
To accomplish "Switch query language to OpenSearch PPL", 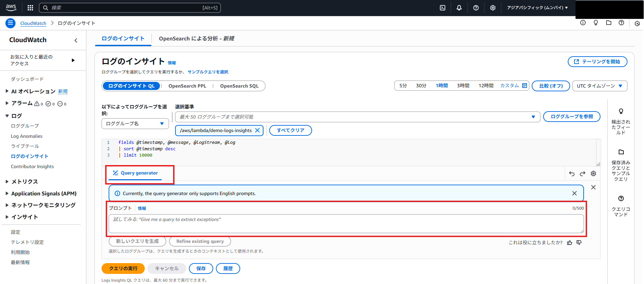I will pos(187,86).
